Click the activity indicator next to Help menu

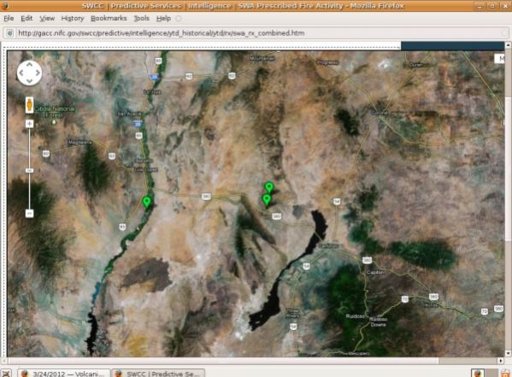coord(178,19)
